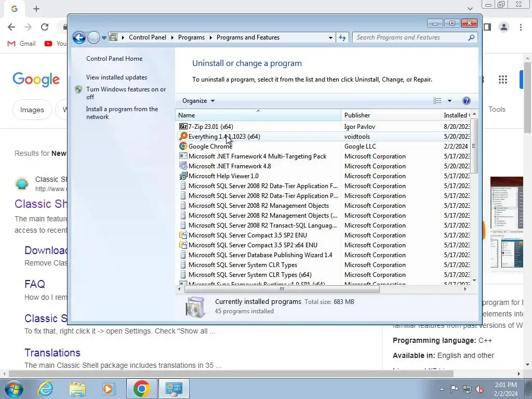The width and height of the screenshot is (532, 399).
Task: Click the SQL Server Compact 3.5 SP2 ENU icon
Action: pos(183,235)
